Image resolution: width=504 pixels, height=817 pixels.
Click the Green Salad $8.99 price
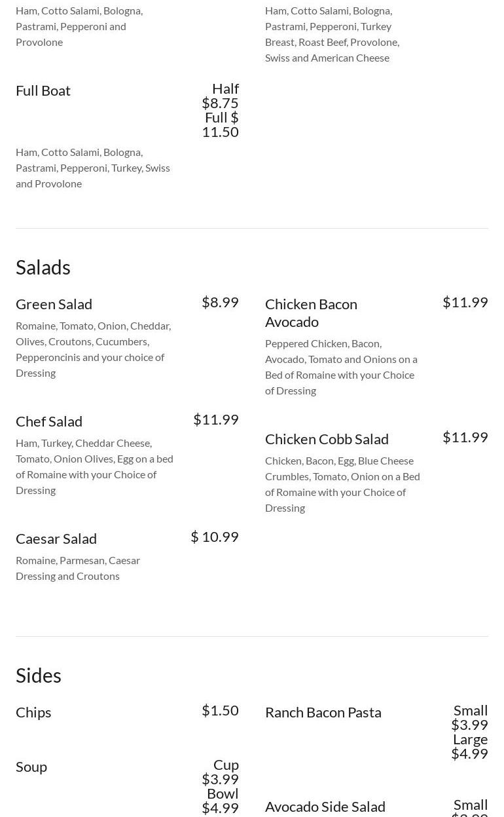click(220, 302)
